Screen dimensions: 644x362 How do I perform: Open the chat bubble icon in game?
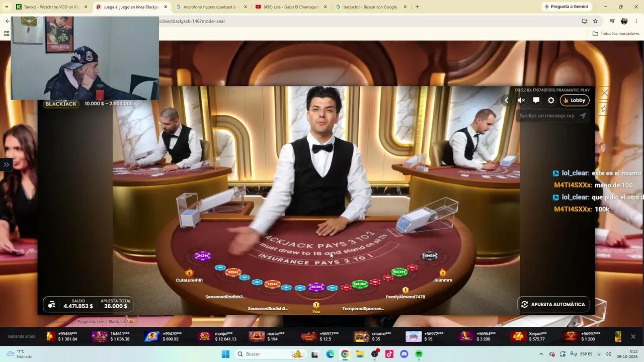pos(536,100)
